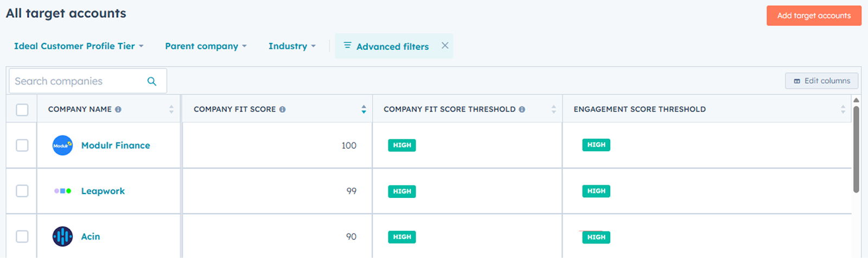Screen dimensions: 868x258
Task: Click Company Fit Score Threshold info icon
Action: click(522, 109)
